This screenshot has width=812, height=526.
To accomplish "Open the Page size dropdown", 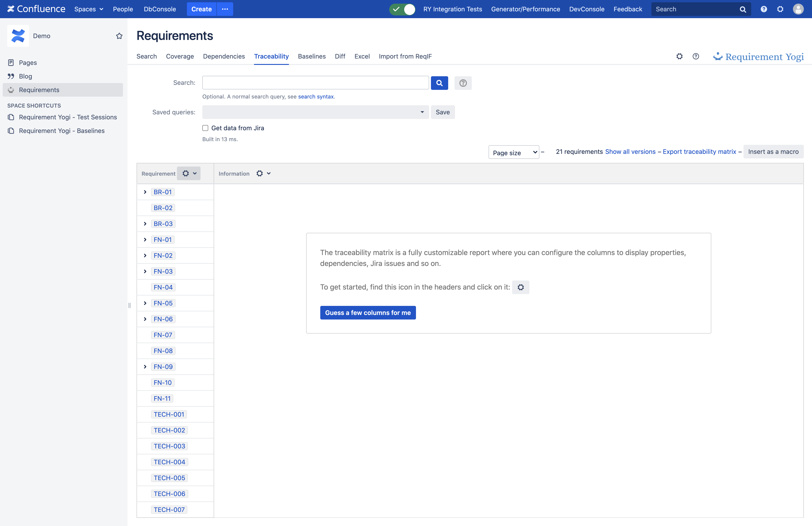I will coord(513,152).
